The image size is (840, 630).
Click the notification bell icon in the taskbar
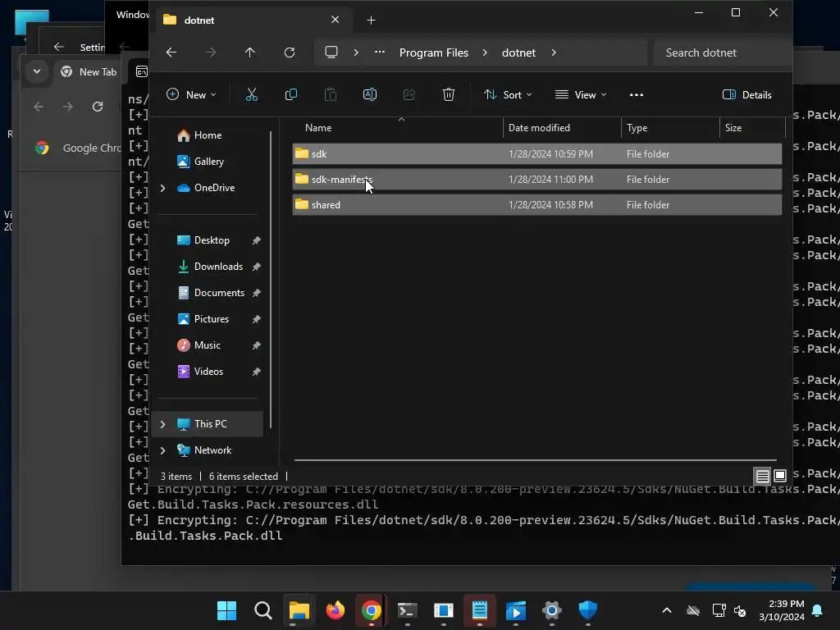pos(818,610)
